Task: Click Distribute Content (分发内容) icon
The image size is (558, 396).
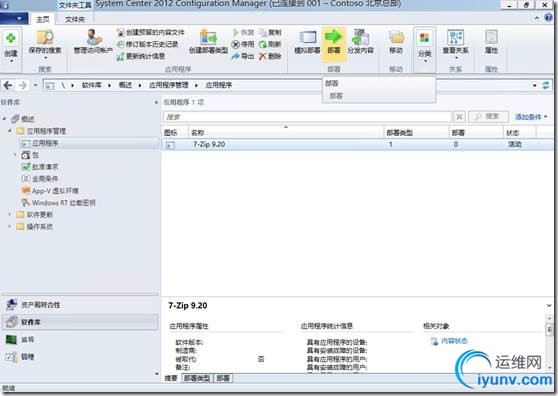Action: coord(360,41)
